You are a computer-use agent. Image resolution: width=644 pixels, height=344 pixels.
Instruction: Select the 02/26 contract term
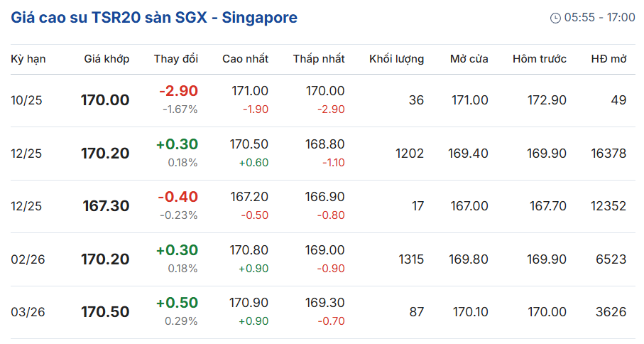(28, 259)
